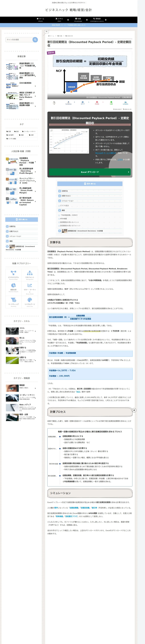Click the purple 経営分析 badge on the hero image
This screenshot has height=644, width=145.
click(x=51, y=53)
